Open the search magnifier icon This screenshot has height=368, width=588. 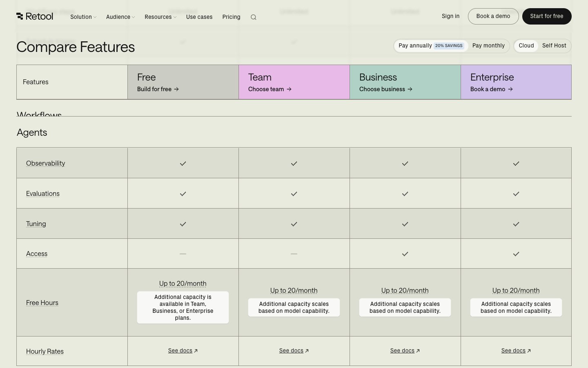click(253, 17)
